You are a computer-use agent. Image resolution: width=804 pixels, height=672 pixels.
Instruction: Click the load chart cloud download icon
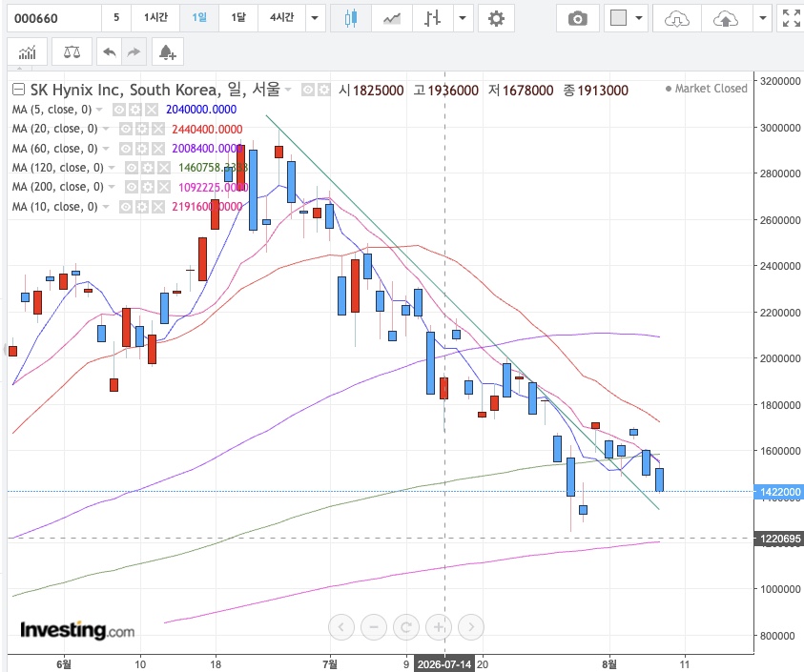[676, 18]
